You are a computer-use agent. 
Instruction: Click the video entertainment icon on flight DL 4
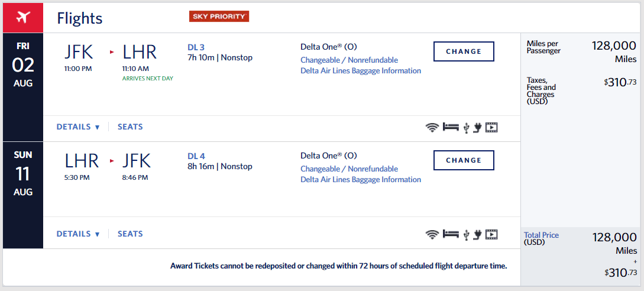point(491,234)
